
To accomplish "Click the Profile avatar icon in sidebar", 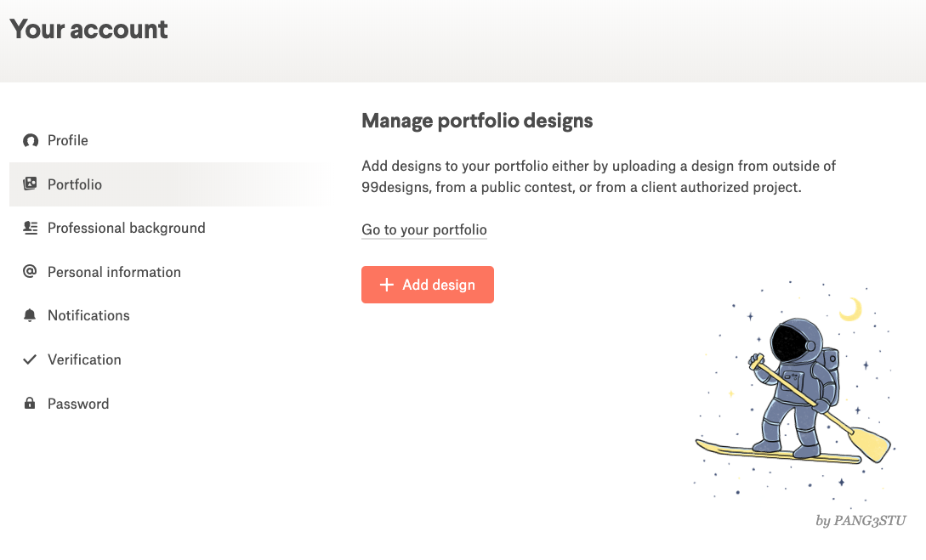I will pyautogui.click(x=31, y=140).
